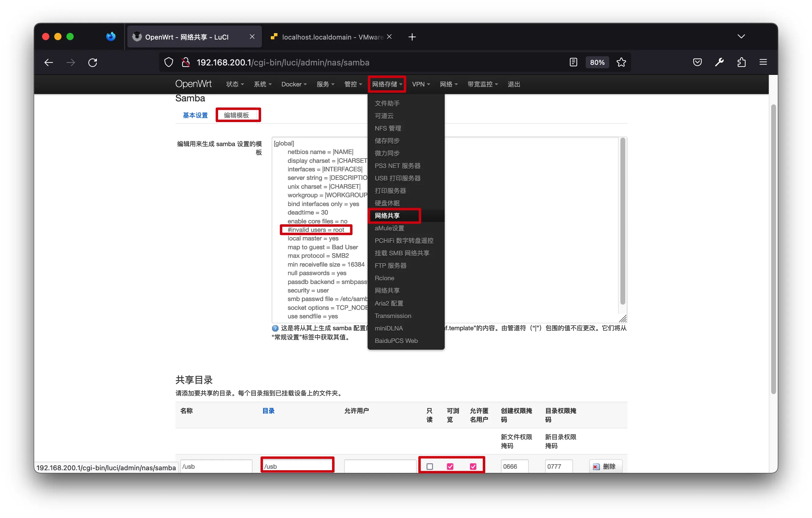The image size is (812, 518).
Task: Save the page to Pocket
Action: (697, 62)
